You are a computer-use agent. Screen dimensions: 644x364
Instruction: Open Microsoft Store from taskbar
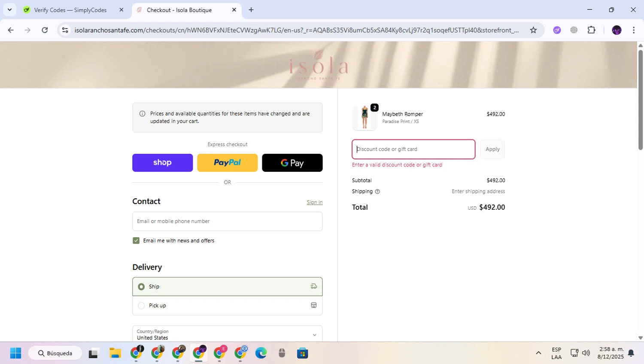(x=303, y=353)
